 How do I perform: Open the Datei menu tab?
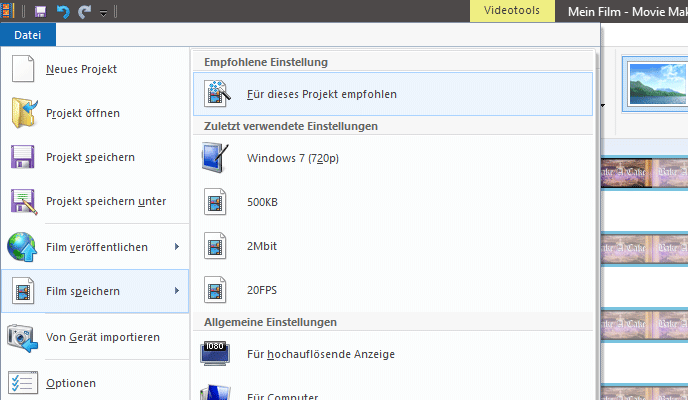tap(28, 35)
